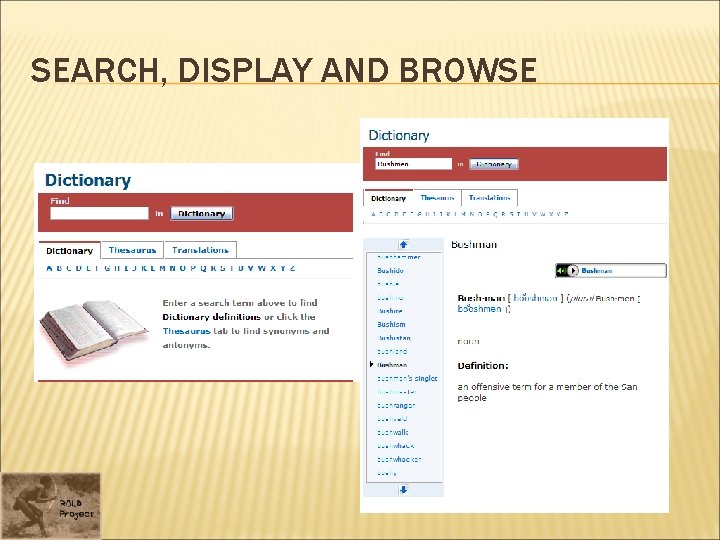Open Bushism entry in word list

pos(391,324)
